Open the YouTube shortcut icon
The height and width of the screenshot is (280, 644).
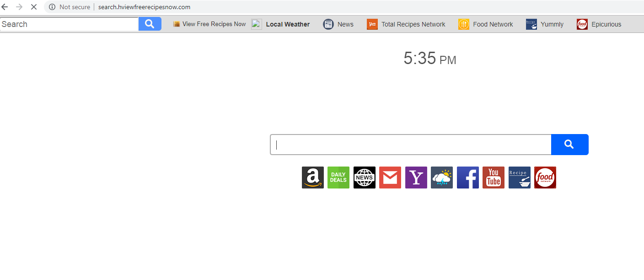coord(494,178)
